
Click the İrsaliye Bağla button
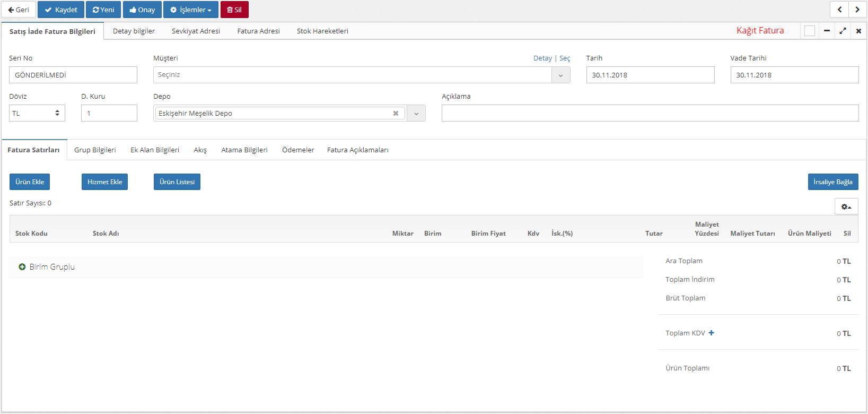[832, 182]
